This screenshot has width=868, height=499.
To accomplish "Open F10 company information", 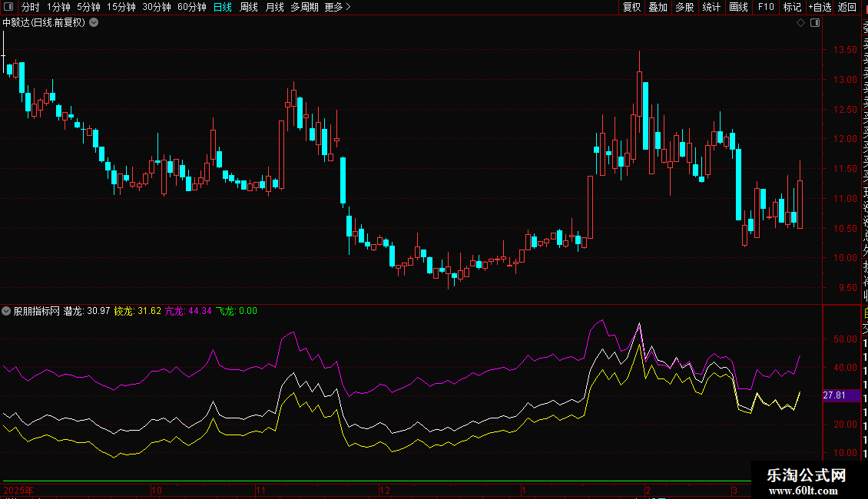I will (x=766, y=7).
